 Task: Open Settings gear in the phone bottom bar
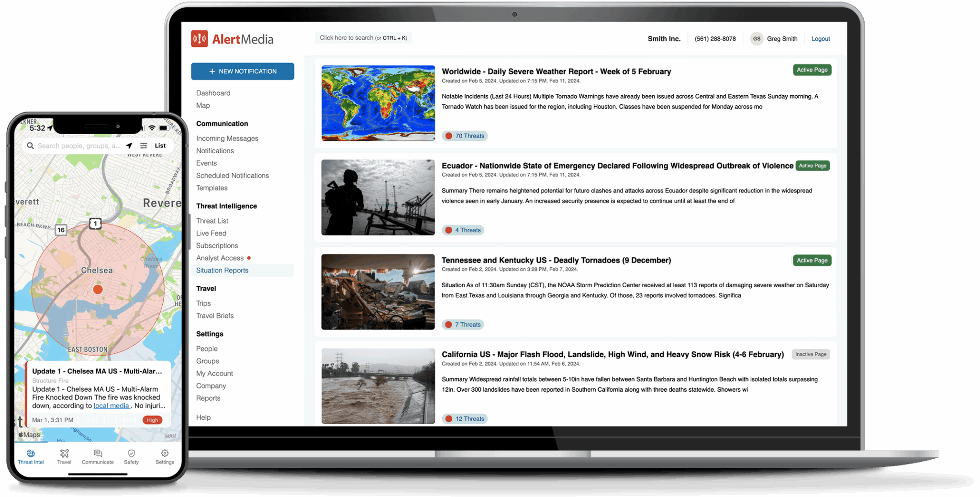(x=165, y=457)
